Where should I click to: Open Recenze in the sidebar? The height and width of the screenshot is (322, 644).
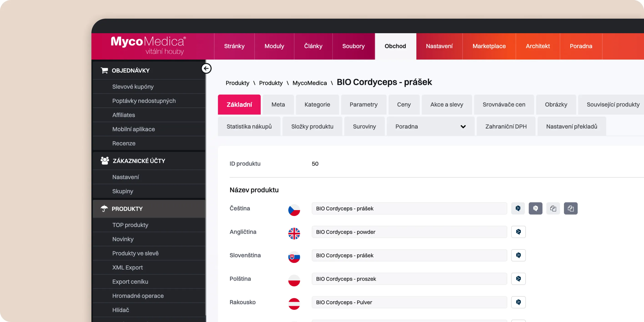pos(149,143)
